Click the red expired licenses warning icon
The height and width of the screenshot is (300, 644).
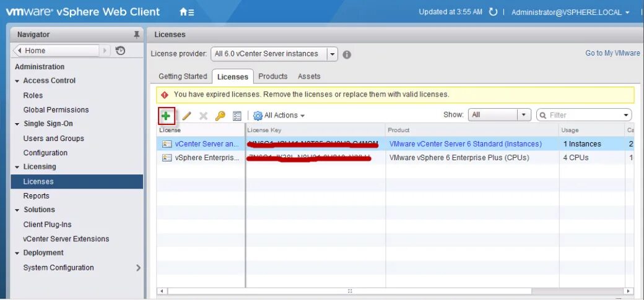click(x=165, y=95)
